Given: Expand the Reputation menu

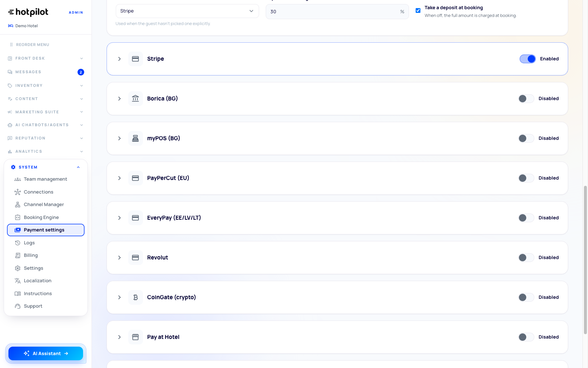Looking at the screenshot, I should [x=46, y=138].
